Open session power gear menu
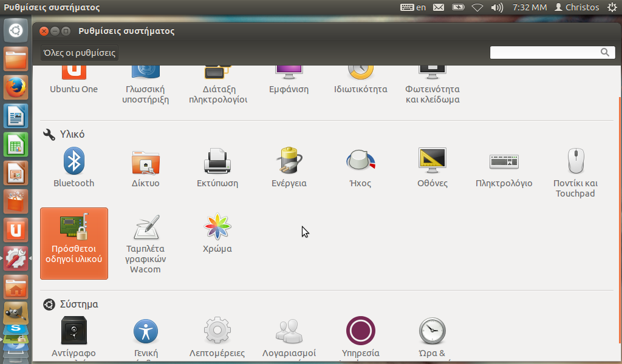The width and height of the screenshot is (622, 364). coord(612,7)
